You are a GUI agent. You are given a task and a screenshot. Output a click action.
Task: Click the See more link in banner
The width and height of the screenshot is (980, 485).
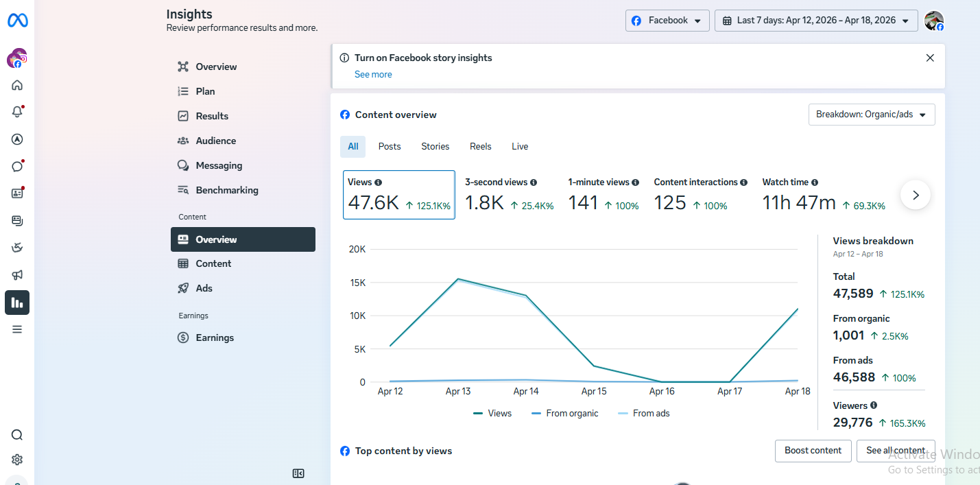pos(373,74)
